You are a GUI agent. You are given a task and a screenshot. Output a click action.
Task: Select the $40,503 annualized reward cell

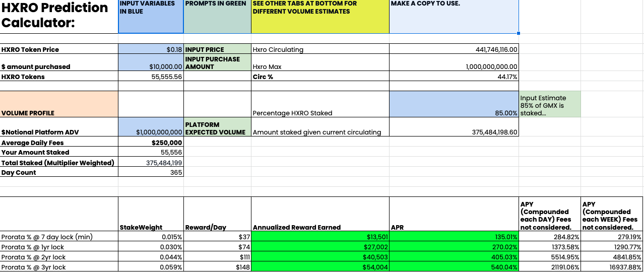point(320,257)
